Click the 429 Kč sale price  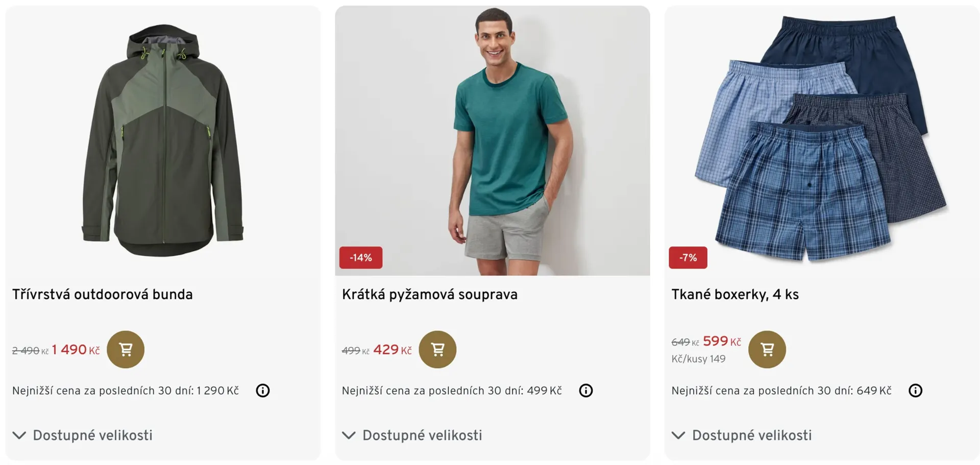(x=392, y=350)
